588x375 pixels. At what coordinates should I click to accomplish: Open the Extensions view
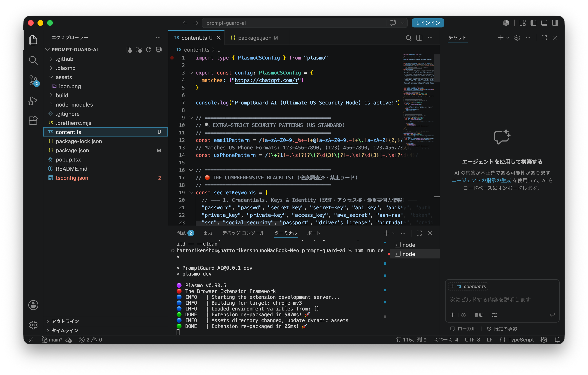33,120
